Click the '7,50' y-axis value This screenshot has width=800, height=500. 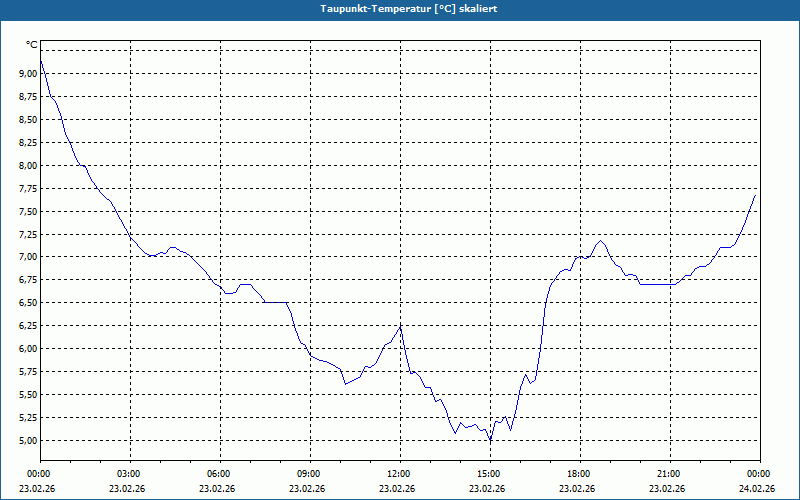pos(28,211)
